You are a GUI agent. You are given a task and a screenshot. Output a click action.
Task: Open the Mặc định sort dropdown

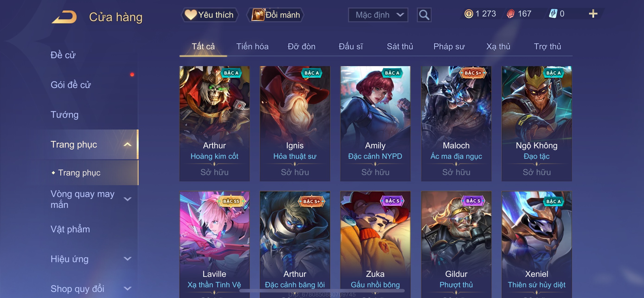[x=378, y=15]
